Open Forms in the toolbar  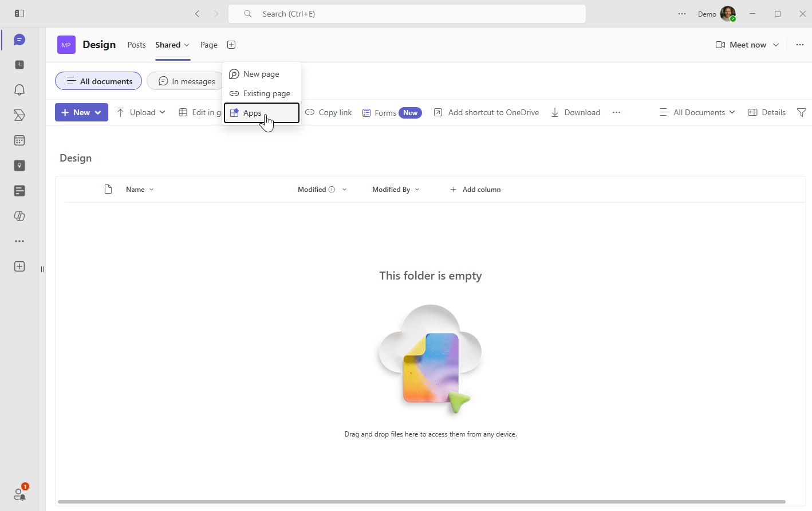[x=392, y=112]
